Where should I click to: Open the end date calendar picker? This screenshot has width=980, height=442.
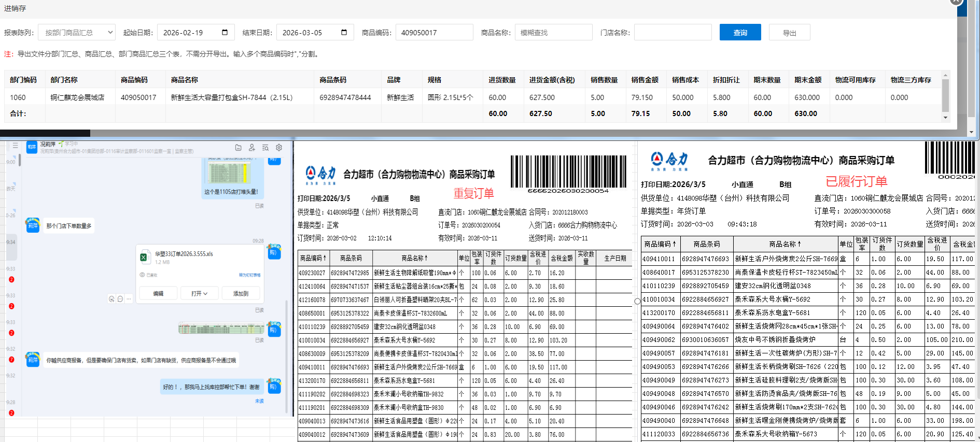pyautogui.click(x=344, y=33)
